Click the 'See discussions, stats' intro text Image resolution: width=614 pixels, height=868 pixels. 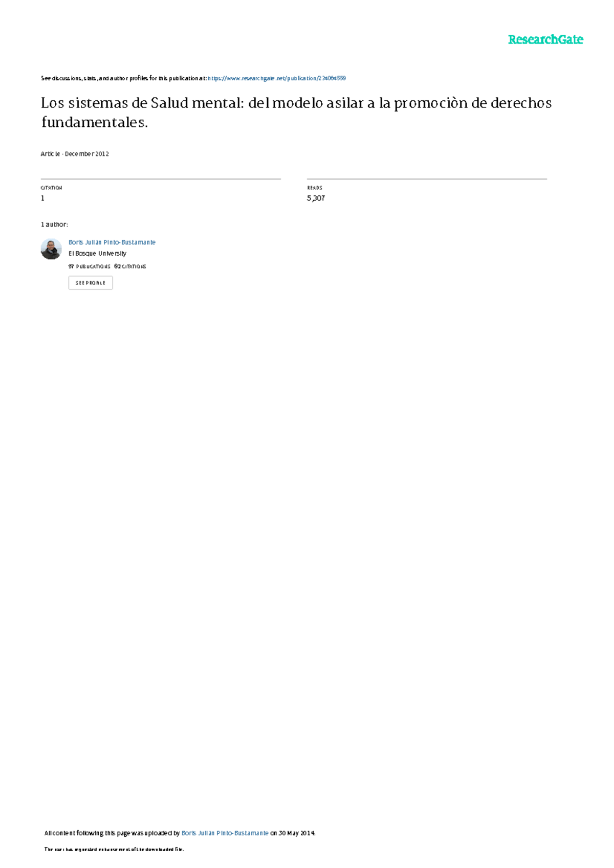[124, 78]
